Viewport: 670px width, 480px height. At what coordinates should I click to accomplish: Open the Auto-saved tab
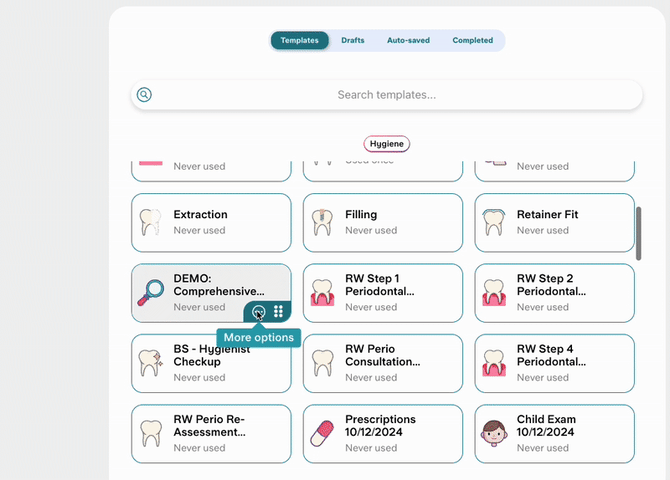click(408, 41)
